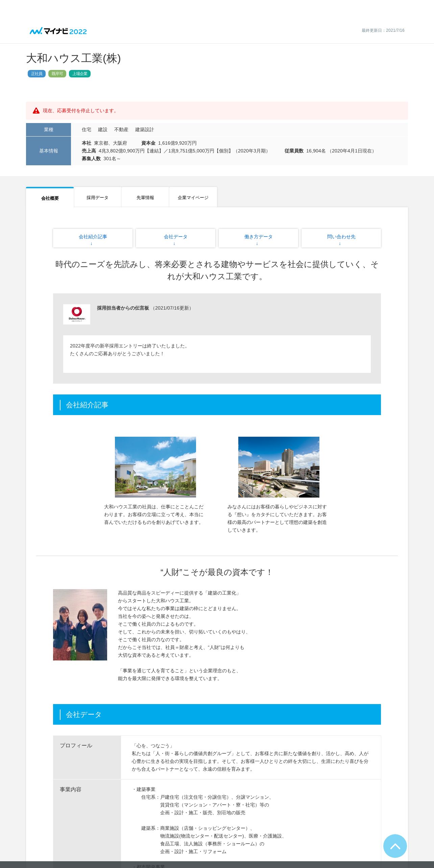Click the 既卒可 tag badge
Viewport: 434px width, 868px height.
57,74
